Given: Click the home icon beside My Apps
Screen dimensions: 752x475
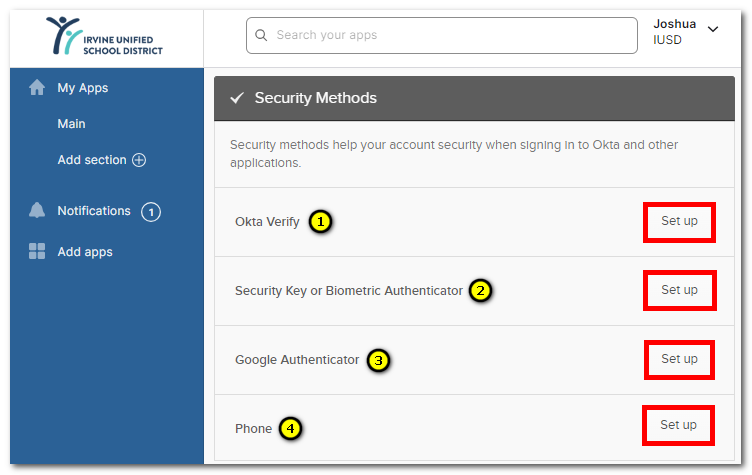Looking at the screenshot, I should click(37, 87).
